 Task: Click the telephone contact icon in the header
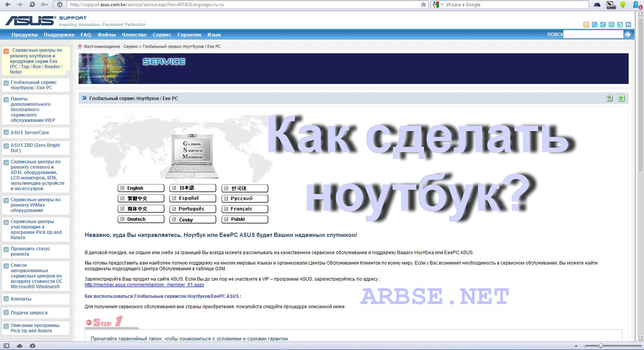click(611, 25)
